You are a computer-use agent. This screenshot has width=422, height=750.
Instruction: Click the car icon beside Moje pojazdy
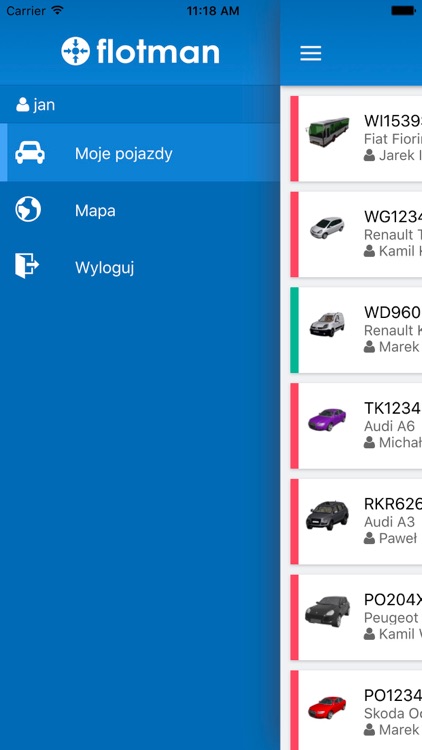30,153
